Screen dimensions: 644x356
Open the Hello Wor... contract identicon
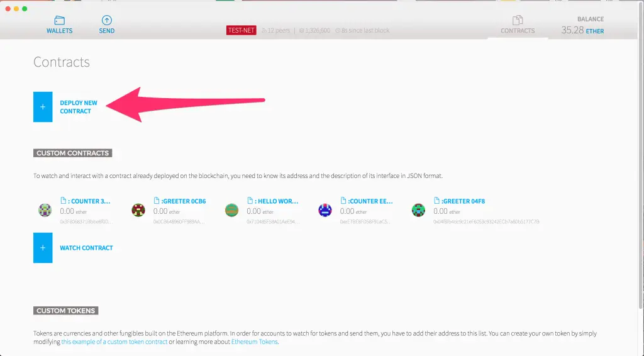coord(231,210)
